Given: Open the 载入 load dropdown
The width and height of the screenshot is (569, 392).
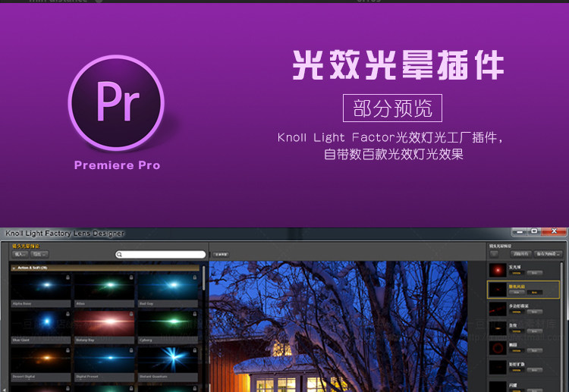Looking at the screenshot, I should click(20, 255).
